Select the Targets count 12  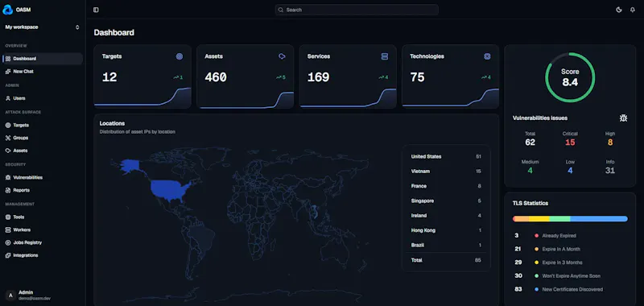pyautogui.click(x=109, y=77)
